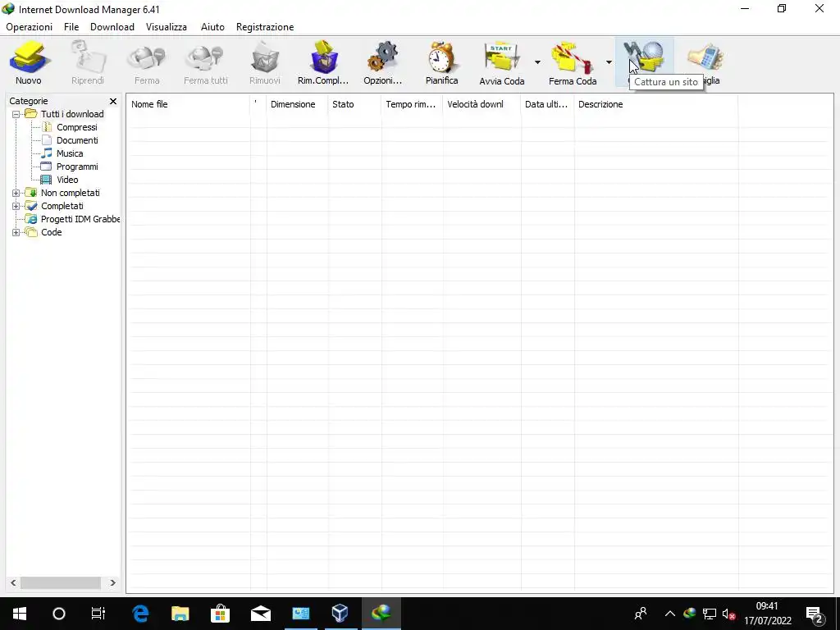Collapse the Tutti i download tree node
840x630 pixels.
click(x=16, y=114)
